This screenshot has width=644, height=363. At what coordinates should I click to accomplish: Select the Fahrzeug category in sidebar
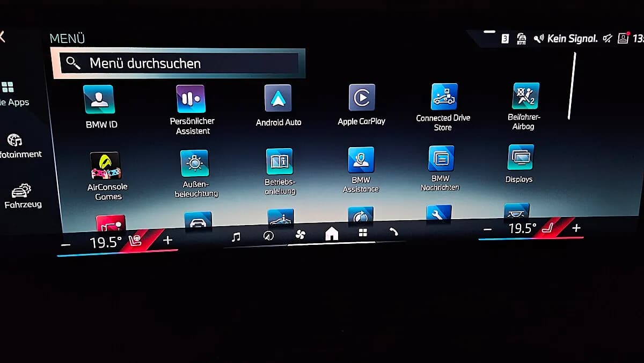coord(23,196)
